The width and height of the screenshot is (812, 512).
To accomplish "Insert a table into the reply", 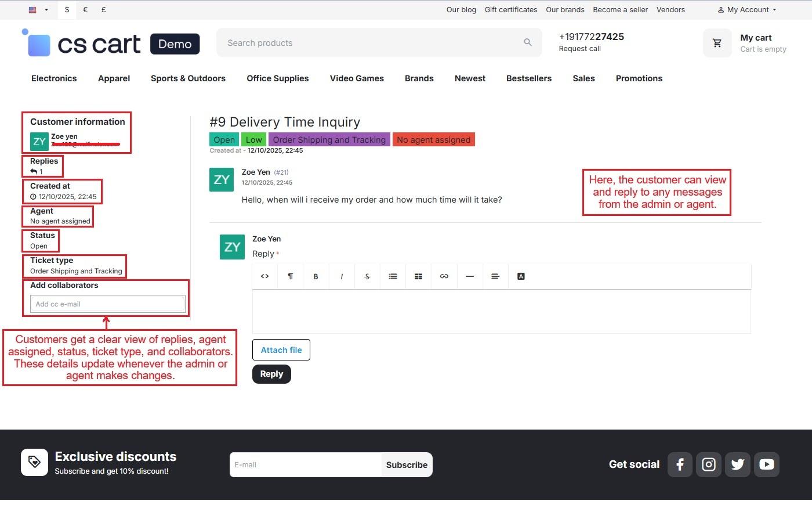I will 418,276.
